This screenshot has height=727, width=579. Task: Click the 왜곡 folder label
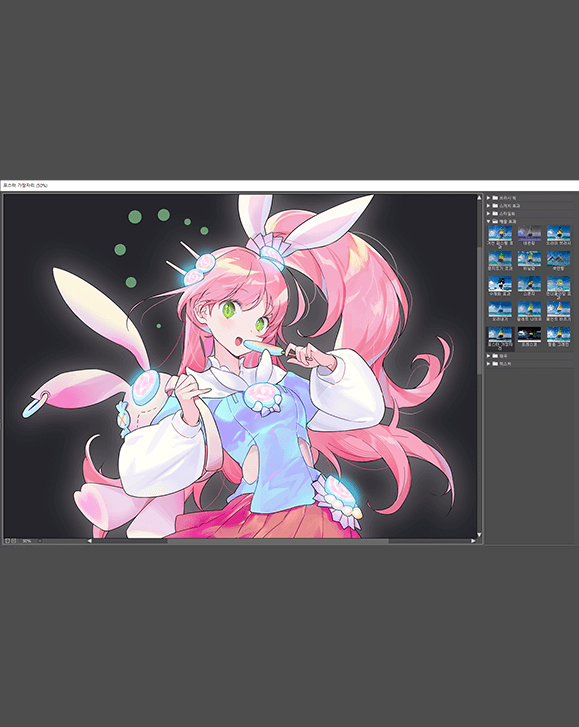503,356
